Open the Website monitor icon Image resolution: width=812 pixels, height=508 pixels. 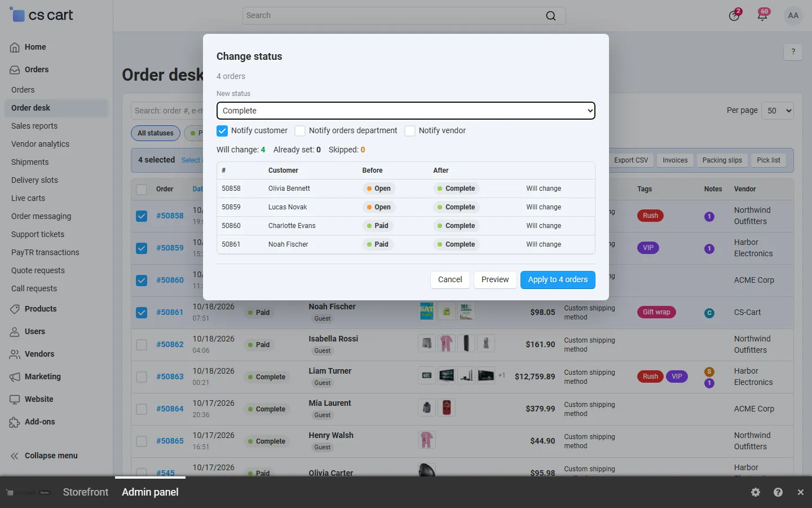(x=15, y=400)
